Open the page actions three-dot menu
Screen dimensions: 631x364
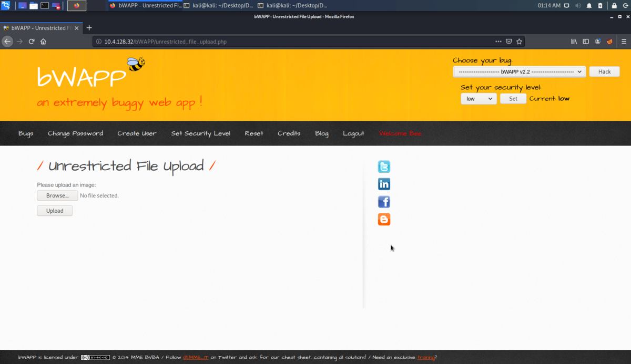(498, 41)
